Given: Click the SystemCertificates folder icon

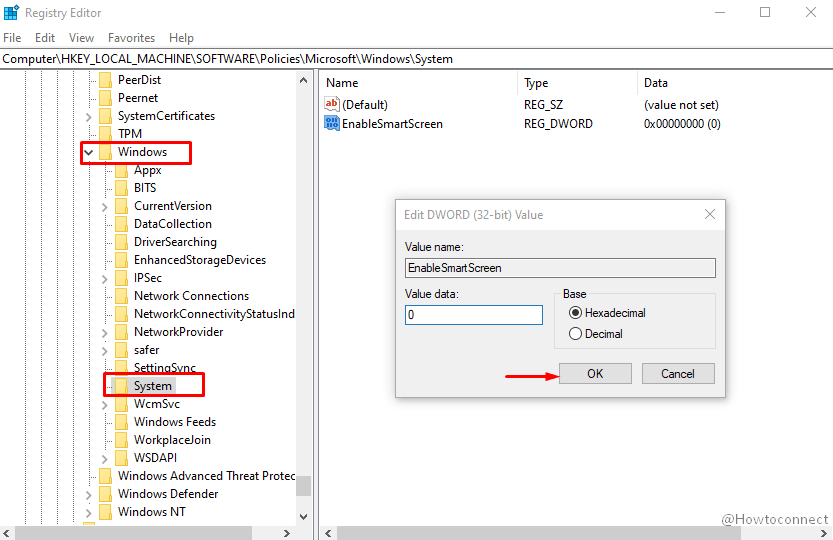Looking at the screenshot, I should pyautogui.click(x=106, y=116).
